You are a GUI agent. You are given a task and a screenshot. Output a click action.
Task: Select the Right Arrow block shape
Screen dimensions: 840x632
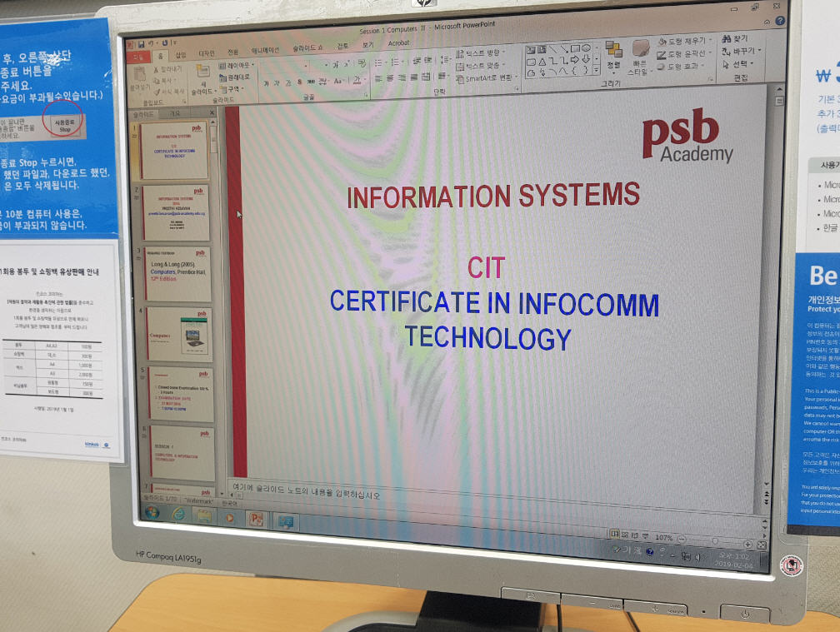click(x=575, y=60)
